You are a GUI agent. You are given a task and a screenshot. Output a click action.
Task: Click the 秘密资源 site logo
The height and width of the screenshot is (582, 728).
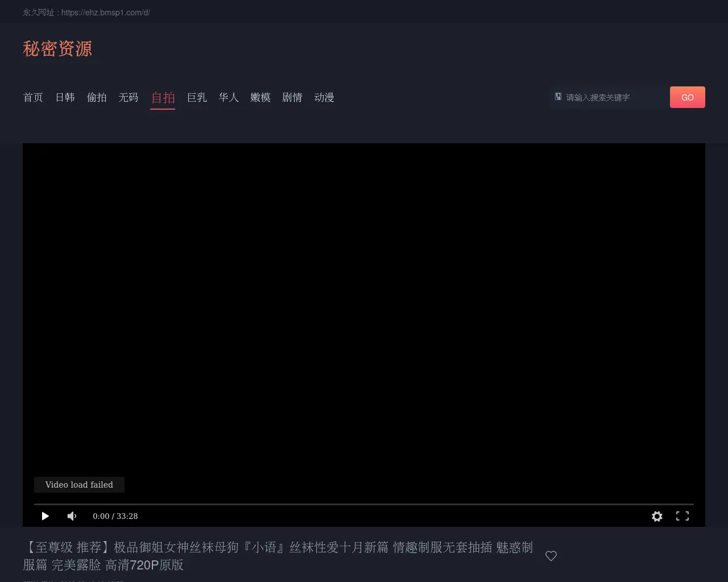57,49
